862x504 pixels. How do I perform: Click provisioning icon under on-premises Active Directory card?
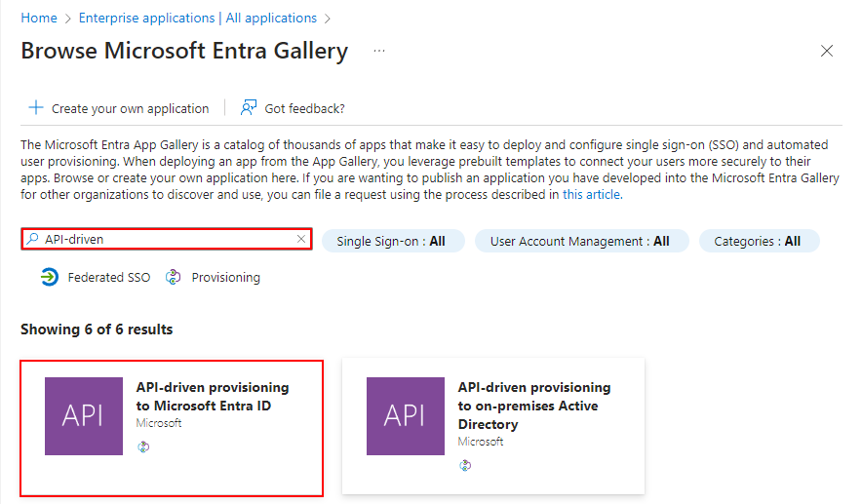pyautogui.click(x=465, y=466)
